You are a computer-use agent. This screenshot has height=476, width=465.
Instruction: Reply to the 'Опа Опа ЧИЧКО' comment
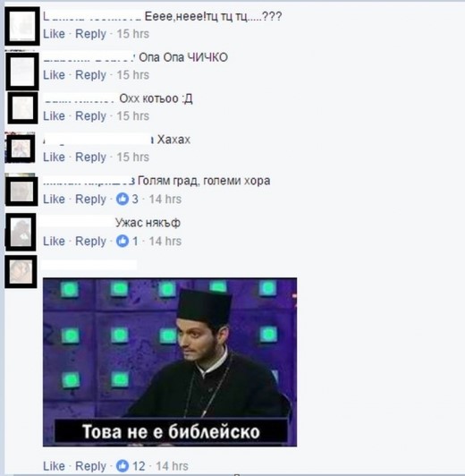click(x=90, y=75)
